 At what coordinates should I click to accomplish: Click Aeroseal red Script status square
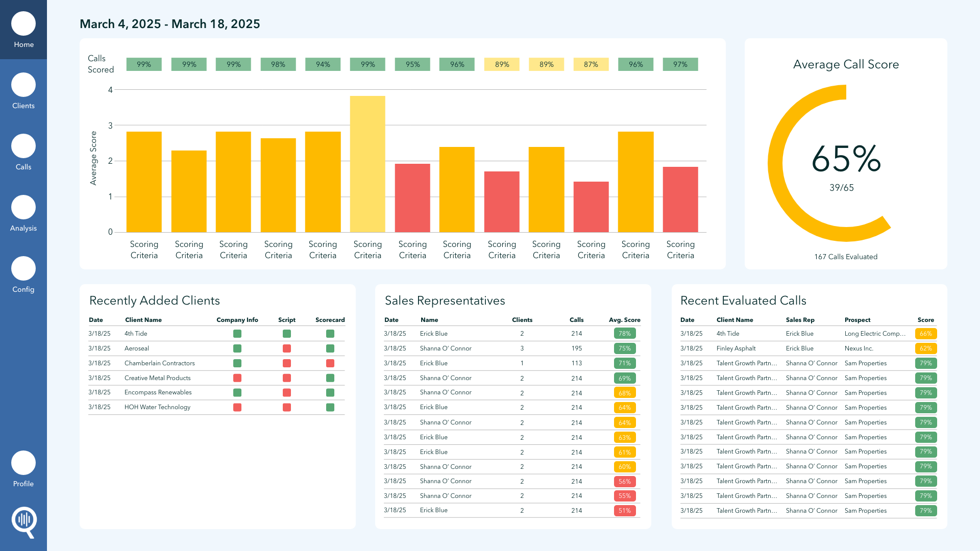pos(287,348)
